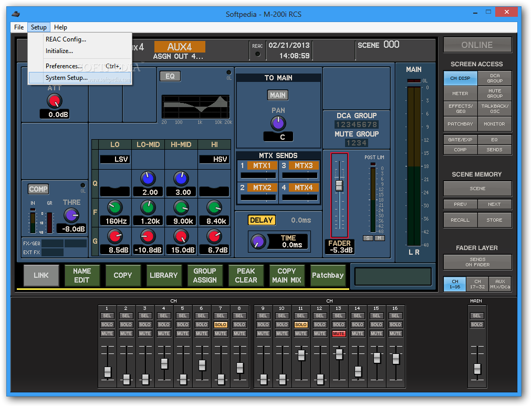Screen dimensions: 532x407
Task: Click the LO-MID gain red knob
Action: click(148, 236)
